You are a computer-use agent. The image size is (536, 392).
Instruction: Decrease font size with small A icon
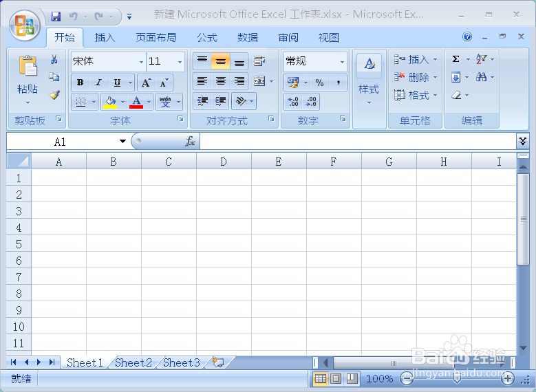click(x=164, y=83)
